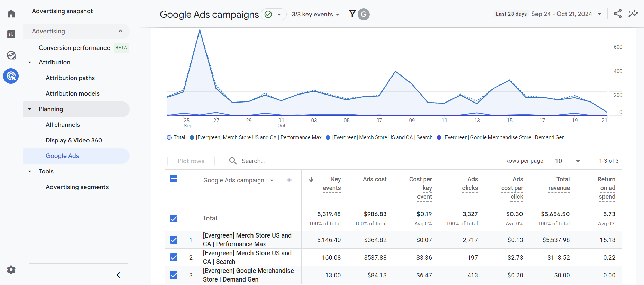644x285 pixels.
Task: Open the Explore icon in sidebar
Action: (11, 55)
